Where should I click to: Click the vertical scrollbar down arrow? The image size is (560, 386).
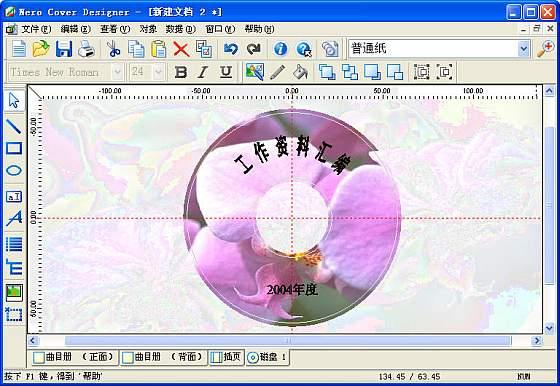[549, 328]
